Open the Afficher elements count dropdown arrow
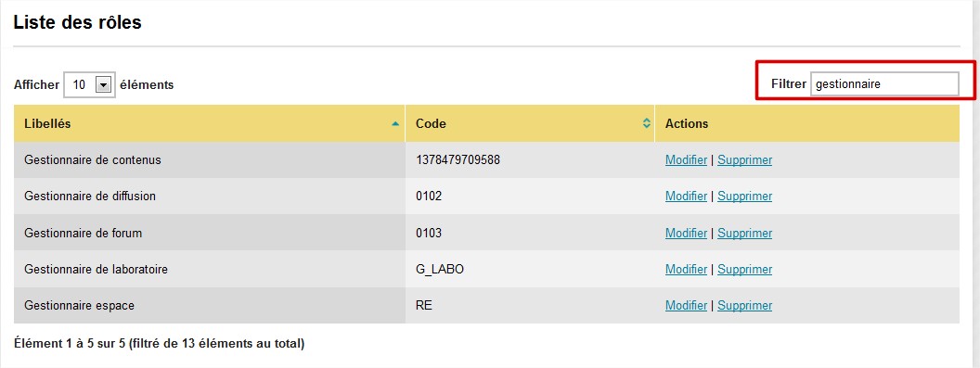The image size is (980, 368). tap(104, 84)
